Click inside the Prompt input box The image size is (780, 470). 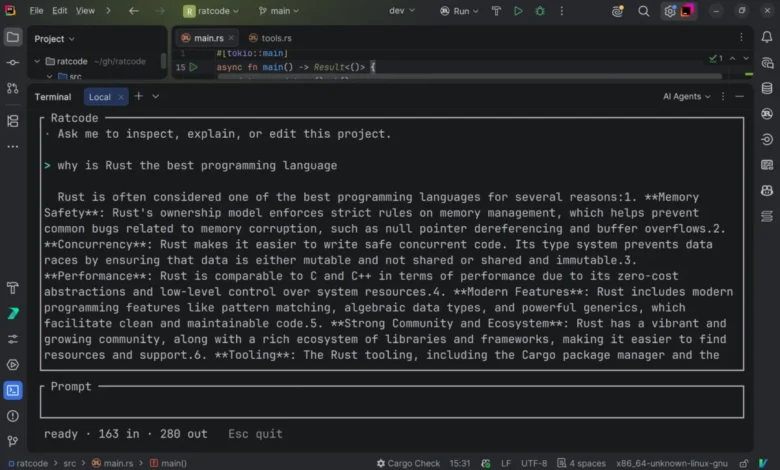tap(392, 402)
